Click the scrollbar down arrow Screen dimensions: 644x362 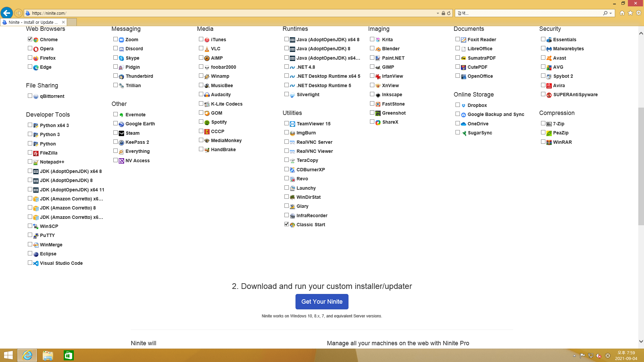pos(641,342)
